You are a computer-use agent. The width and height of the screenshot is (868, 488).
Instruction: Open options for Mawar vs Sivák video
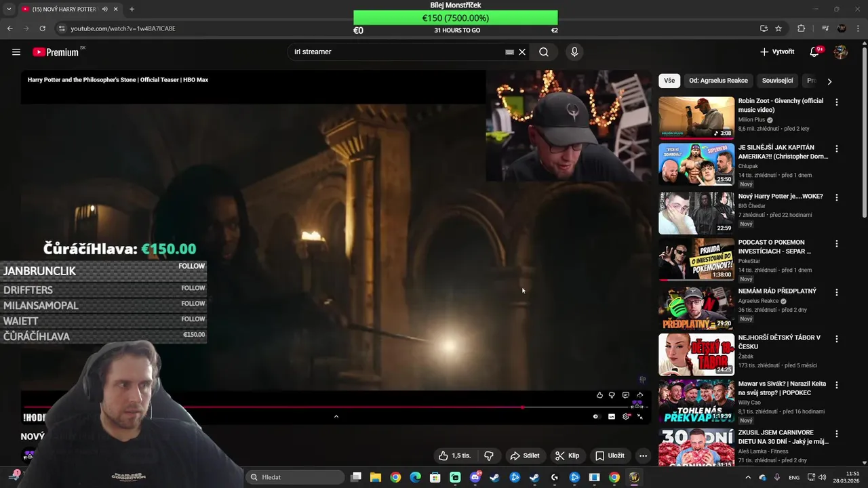837,384
